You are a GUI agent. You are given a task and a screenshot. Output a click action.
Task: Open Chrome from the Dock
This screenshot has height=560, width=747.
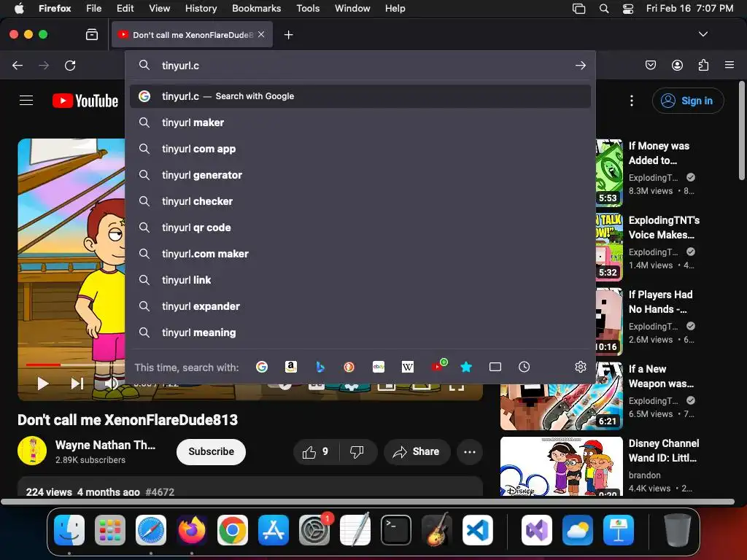[x=233, y=530]
